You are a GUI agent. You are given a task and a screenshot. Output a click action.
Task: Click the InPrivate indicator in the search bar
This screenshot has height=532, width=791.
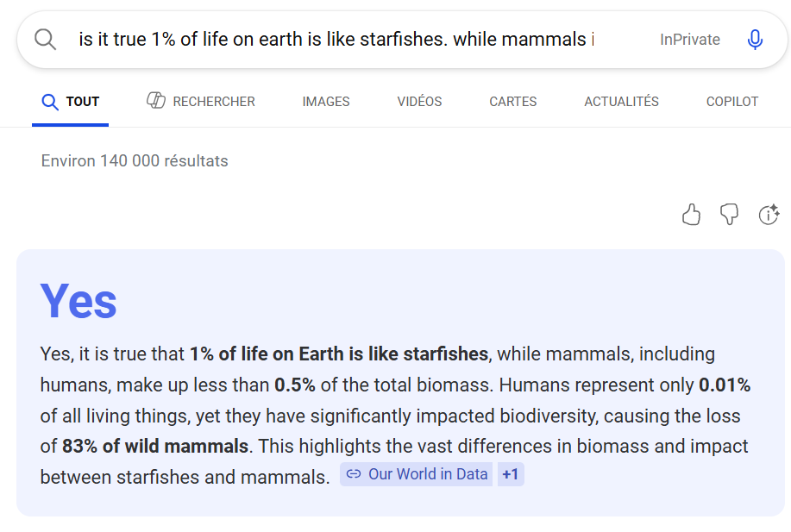[689, 40]
